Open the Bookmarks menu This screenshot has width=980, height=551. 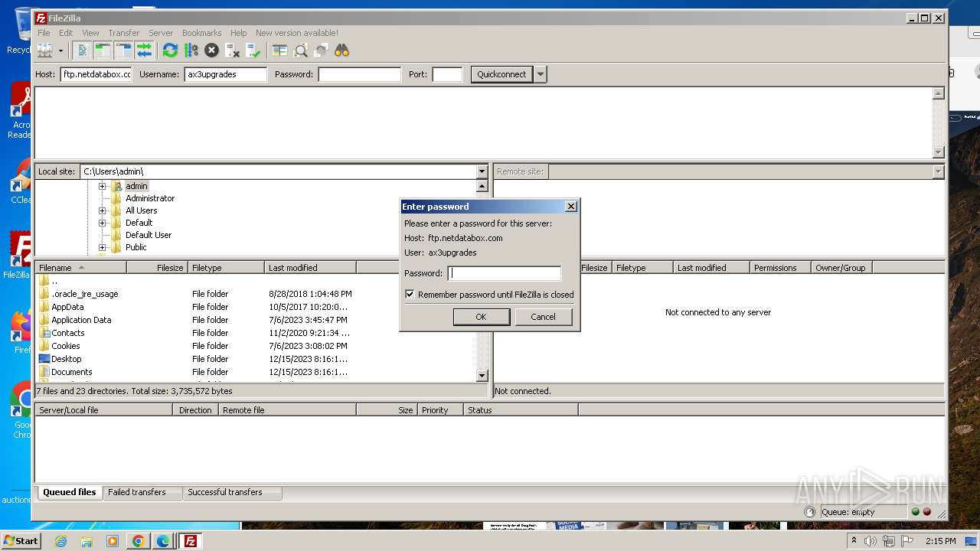pyautogui.click(x=201, y=33)
